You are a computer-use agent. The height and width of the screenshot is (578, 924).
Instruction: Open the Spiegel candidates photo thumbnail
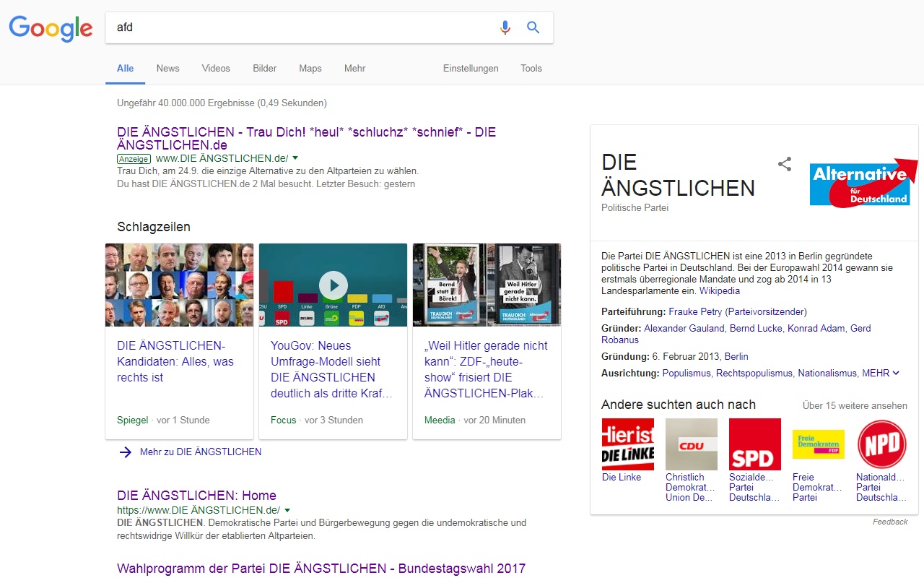point(179,285)
